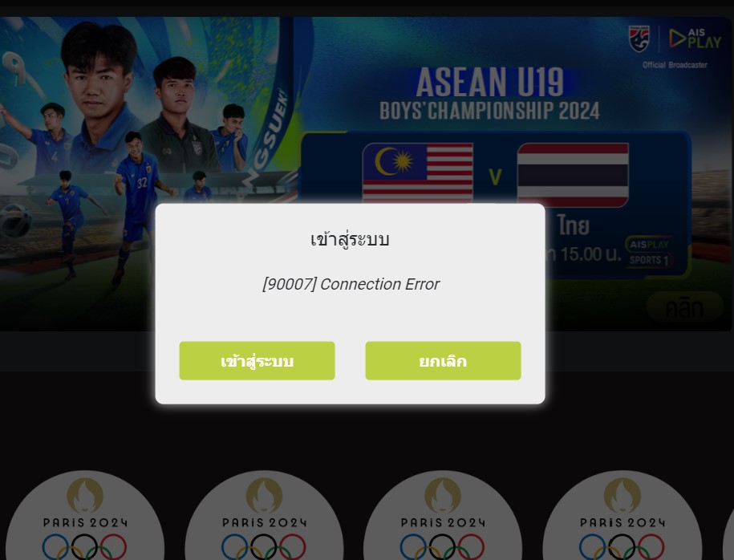Viewport: 734px width, 560px height.
Task: Click the Thailand football association crest
Action: [x=639, y=39]
